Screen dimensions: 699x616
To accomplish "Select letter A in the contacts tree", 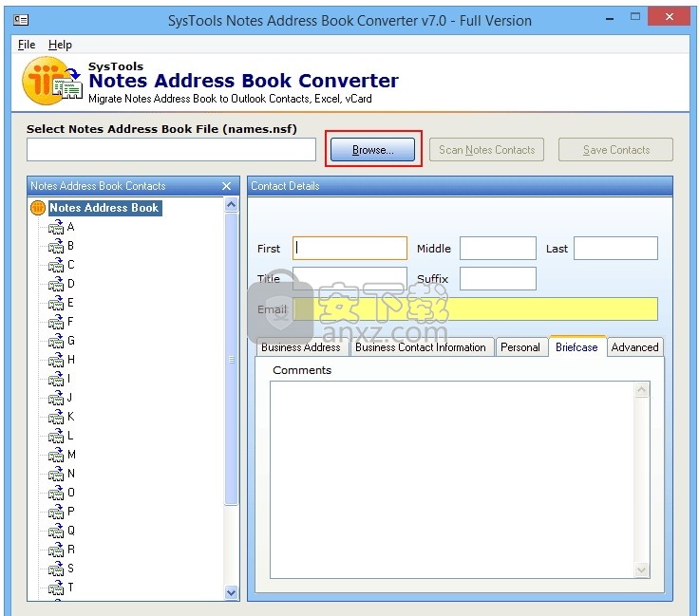I will pyautogui.click(x=70, y=227).
